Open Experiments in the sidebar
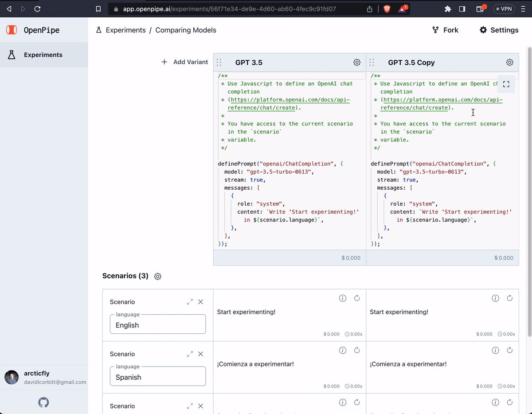The width and height of the screenshot is (532, 414). pos(44,55)
